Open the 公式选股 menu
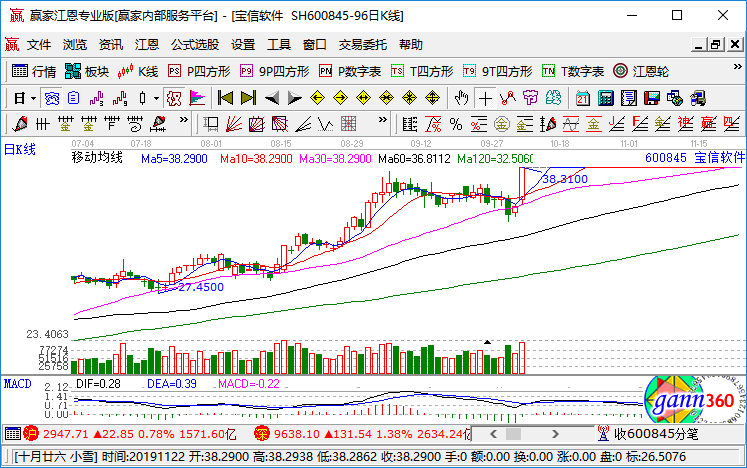747x468 pixels. click(195, 45)
